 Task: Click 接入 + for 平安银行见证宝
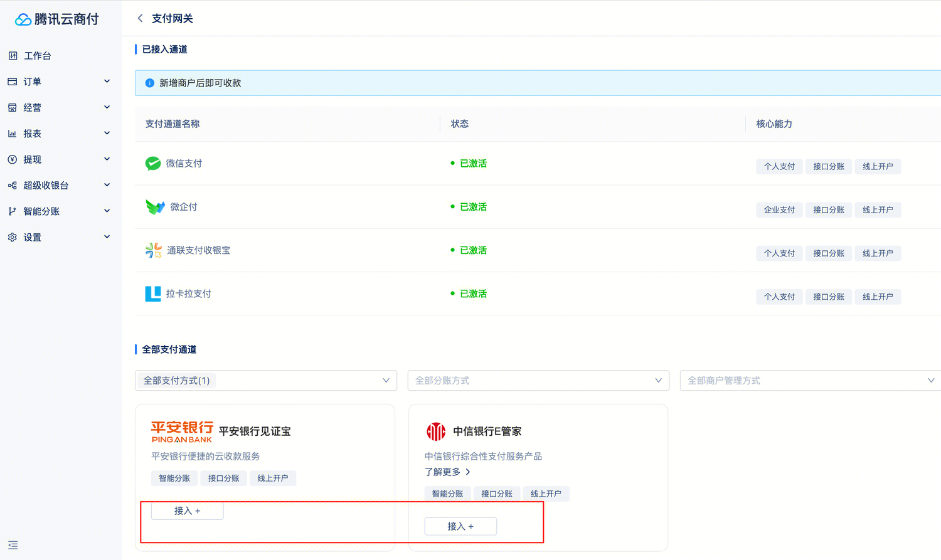(187, 511)
